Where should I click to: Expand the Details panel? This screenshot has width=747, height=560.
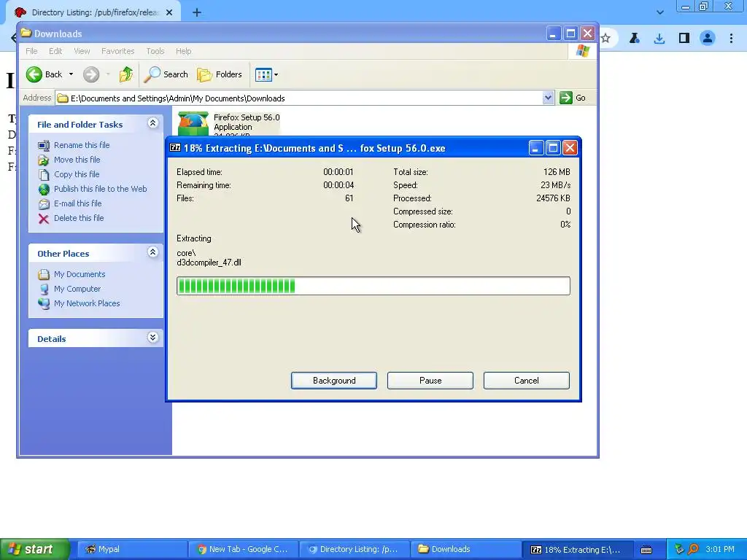pyautogui.click(x=152, y=338)
